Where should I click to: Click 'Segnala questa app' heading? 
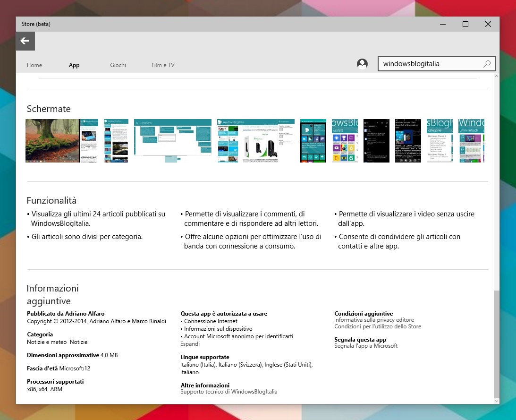pyautogui.click(x=360, y=340)
